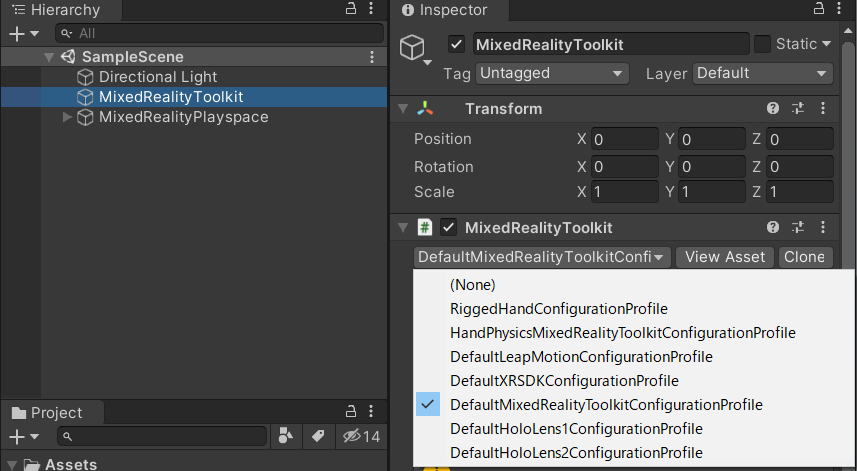
Task: Open MixedRealityToolkit component presets
Action: tap(798, 227)
